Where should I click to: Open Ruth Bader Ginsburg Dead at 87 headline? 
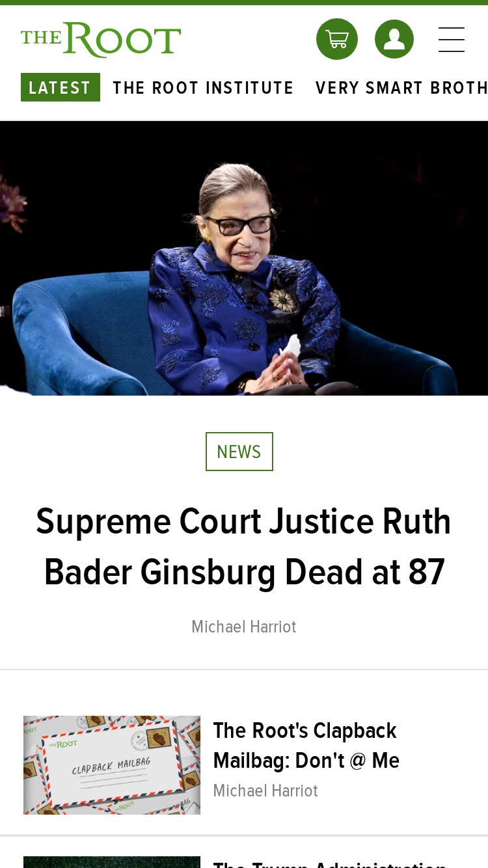pos(244,547)
